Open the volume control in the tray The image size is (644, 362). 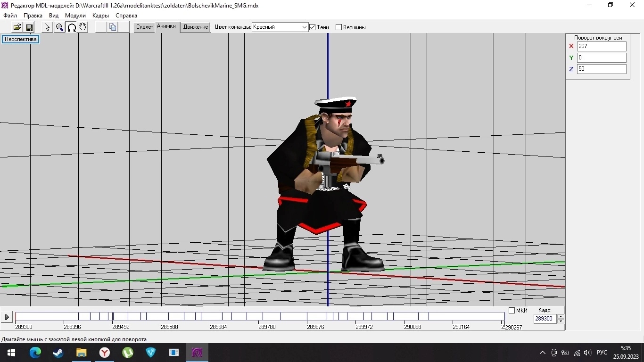click(x=587, y=353)
